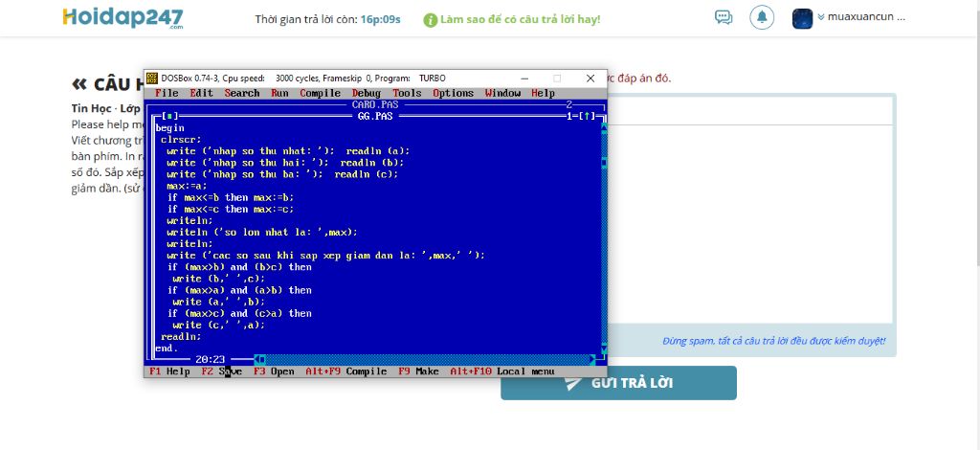
Task: Open the Edit menu in Turbo Pascal
Action: coord(201,93)
